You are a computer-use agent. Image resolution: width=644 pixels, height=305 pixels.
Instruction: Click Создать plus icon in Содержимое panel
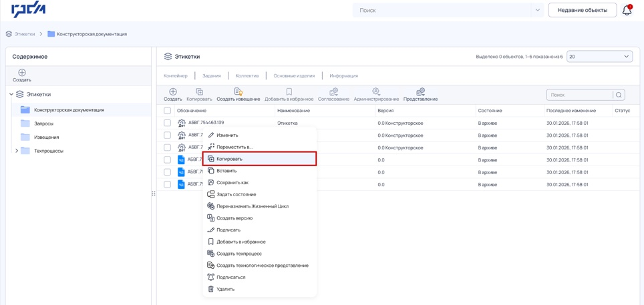[x=22, y=73]
